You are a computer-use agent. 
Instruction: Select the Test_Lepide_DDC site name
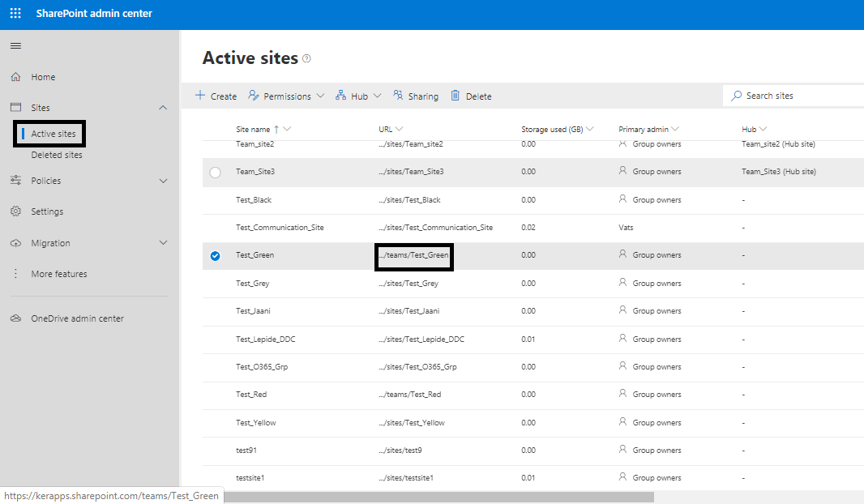tap(266, 340)
